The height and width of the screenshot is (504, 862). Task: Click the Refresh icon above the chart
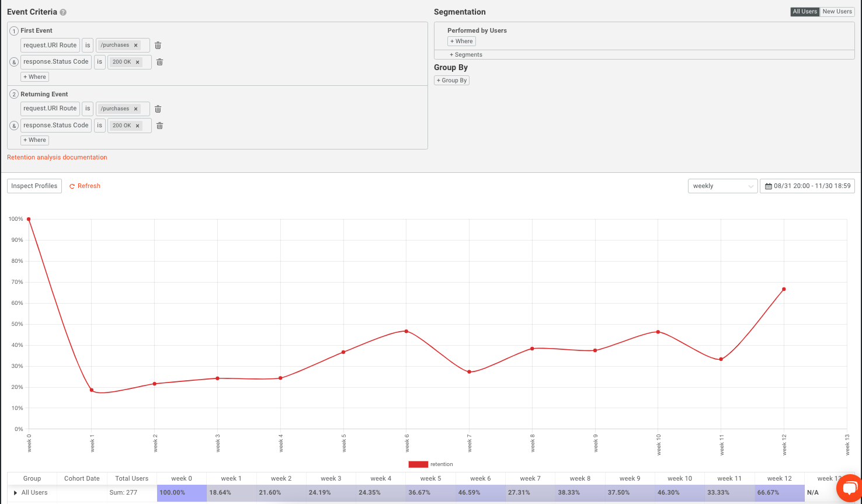[x=72, y=186]
